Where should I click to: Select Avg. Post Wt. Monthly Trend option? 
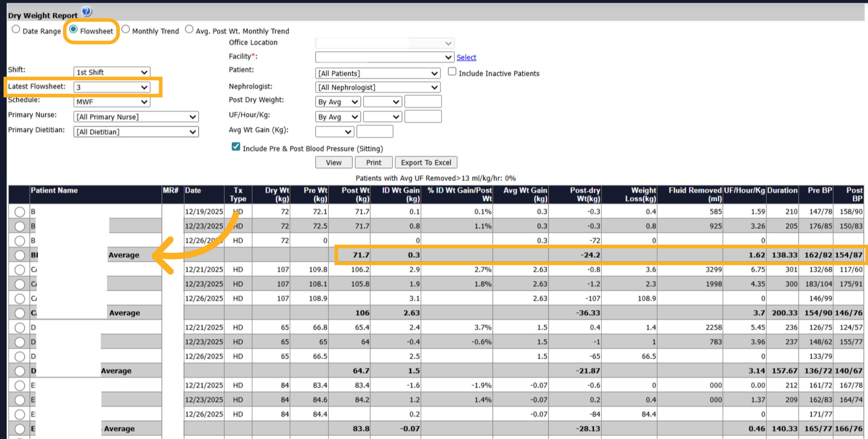point(189,29)
